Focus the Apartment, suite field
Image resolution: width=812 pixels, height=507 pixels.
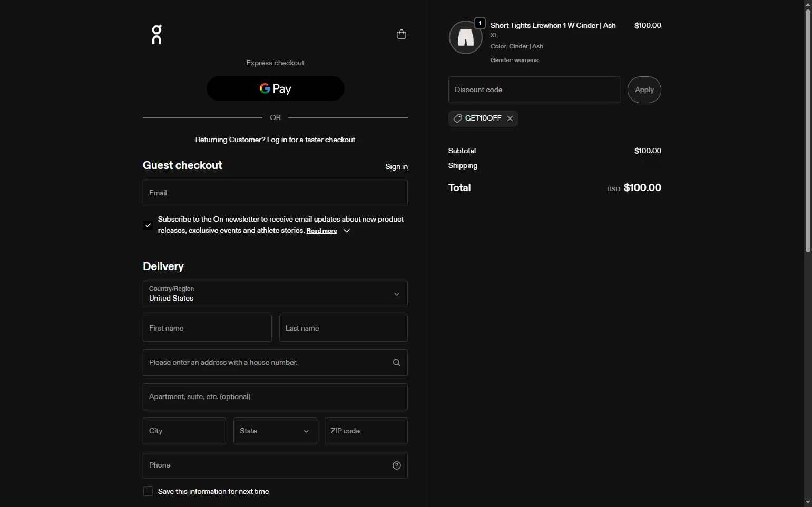[275, 396]
